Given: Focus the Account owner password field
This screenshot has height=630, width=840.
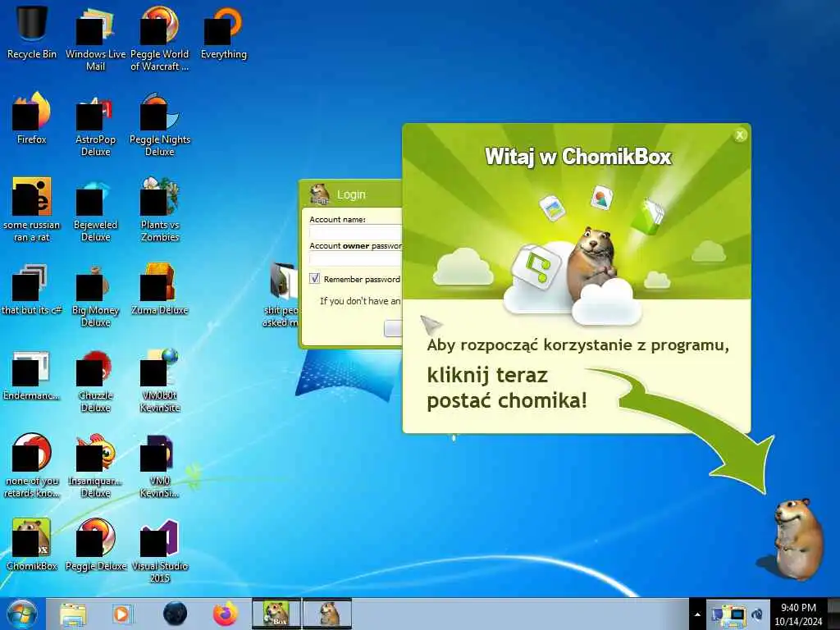Looking at the screenshot, I should coord(355,259).
